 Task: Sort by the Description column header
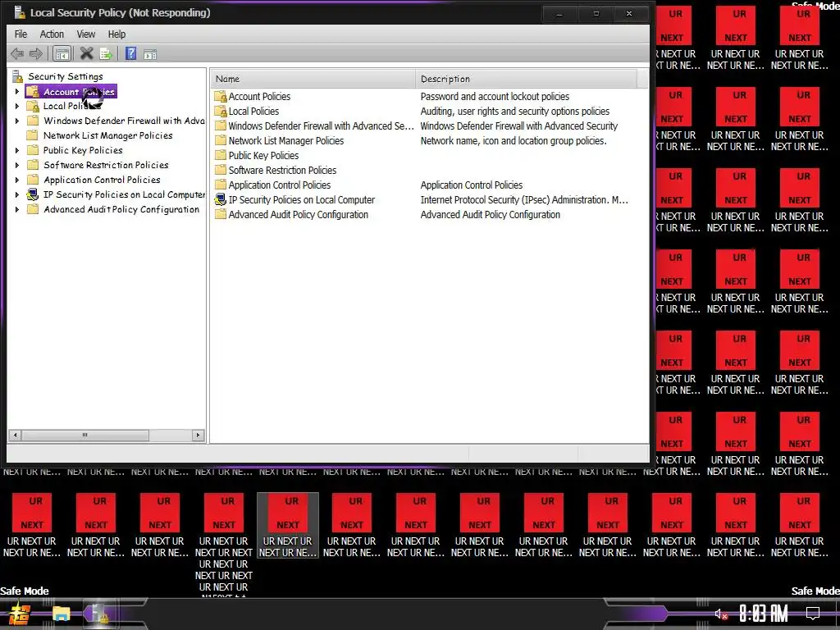(526, 79)
